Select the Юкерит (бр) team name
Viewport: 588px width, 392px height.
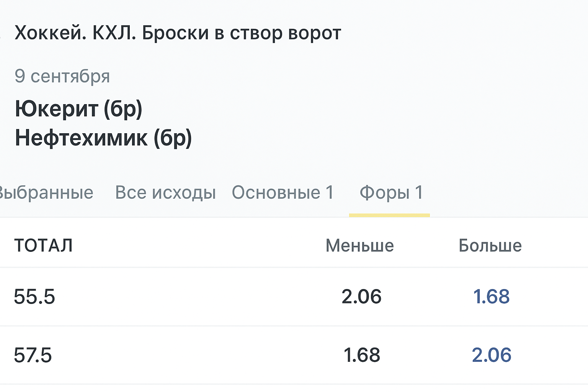tap(78, 109)
